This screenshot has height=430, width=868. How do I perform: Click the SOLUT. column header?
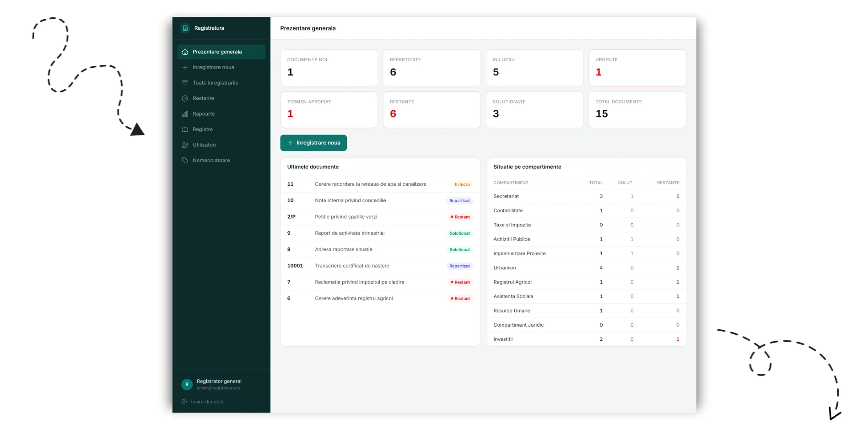click(x=625, y=183)
